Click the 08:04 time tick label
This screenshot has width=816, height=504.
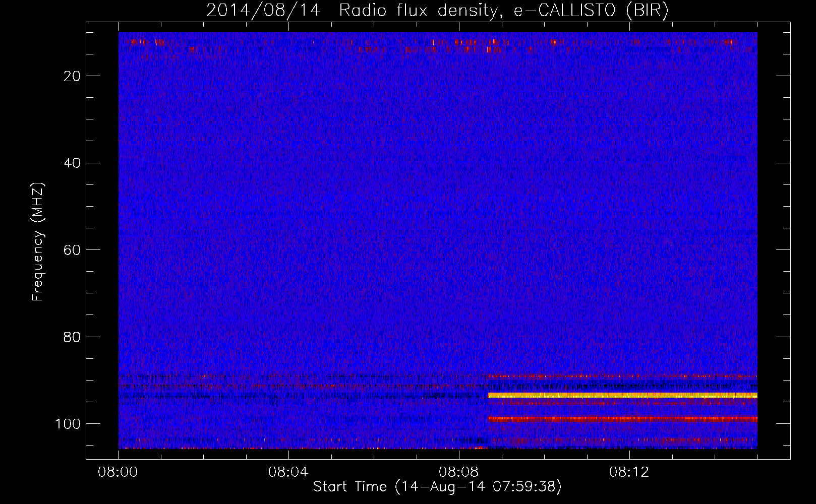click(x=288, y=472)
